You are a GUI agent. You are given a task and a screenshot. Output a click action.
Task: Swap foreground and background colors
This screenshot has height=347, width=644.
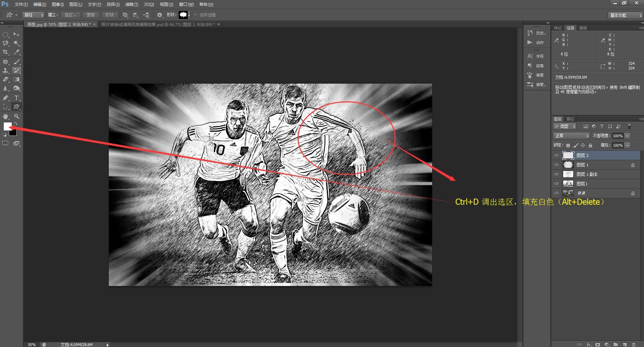coord(15,124)
